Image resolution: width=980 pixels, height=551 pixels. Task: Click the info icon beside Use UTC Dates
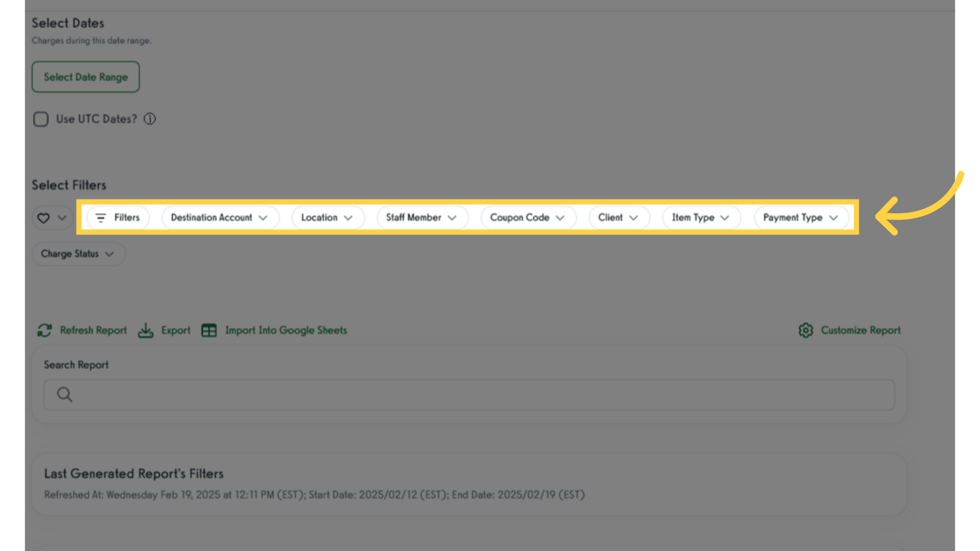149,119
